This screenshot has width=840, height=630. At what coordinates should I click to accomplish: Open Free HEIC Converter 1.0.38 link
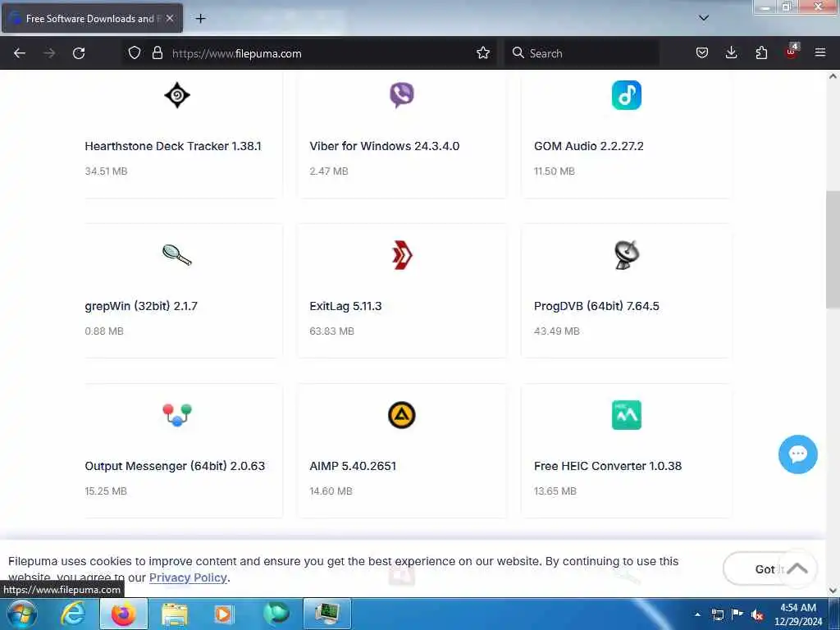point(608,466)
